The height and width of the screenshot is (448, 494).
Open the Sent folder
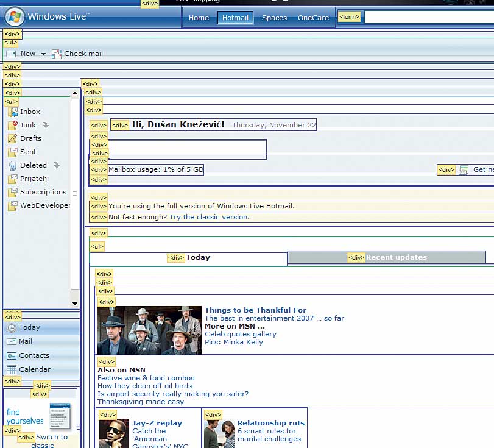28,152
